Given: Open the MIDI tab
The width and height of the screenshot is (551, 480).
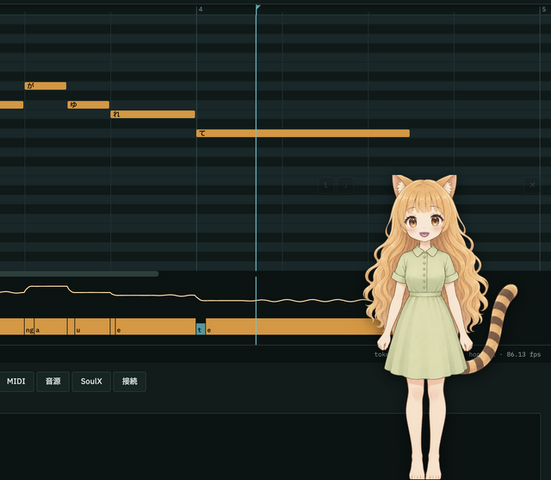Looking at the screenshot, I should pyautogui.click(x=16, y=381).
